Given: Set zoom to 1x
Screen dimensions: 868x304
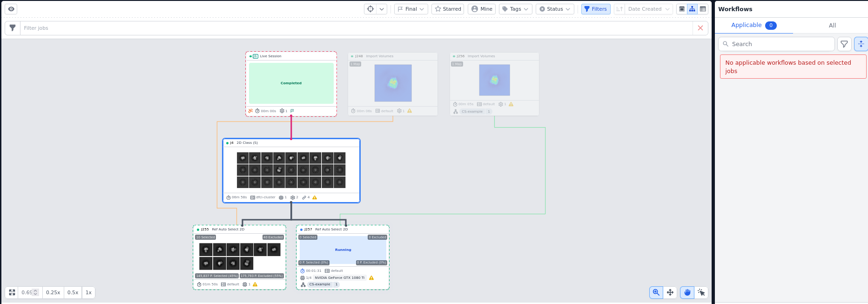Looking at the screenshot, I should (x=88, y=292).
